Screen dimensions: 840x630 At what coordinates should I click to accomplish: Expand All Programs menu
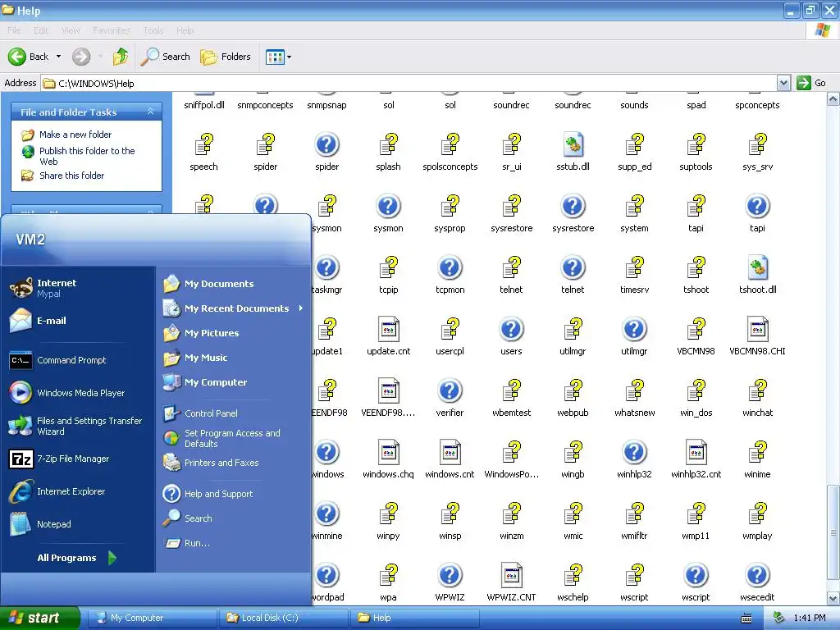(76, 558)
